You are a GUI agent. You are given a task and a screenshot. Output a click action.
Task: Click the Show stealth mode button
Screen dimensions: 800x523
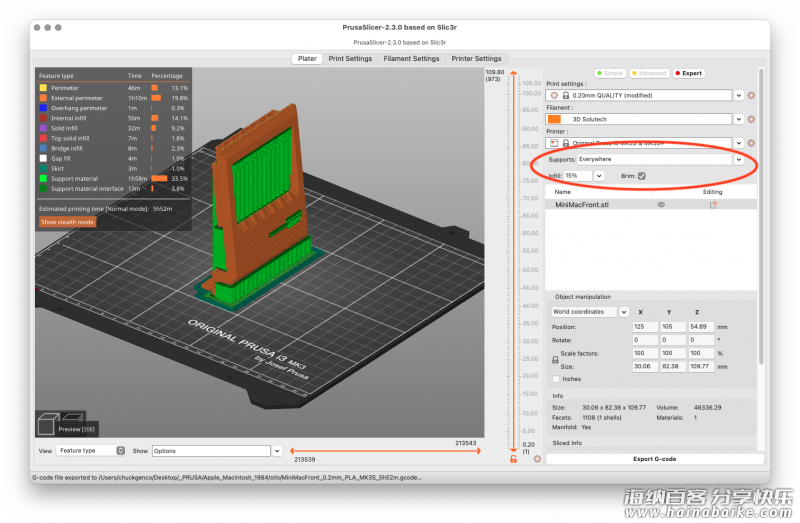67,222
